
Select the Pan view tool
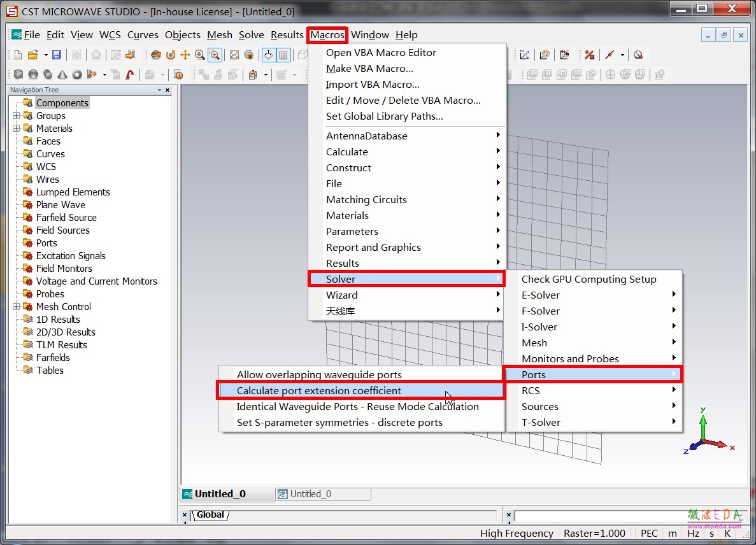coord(185,55)
